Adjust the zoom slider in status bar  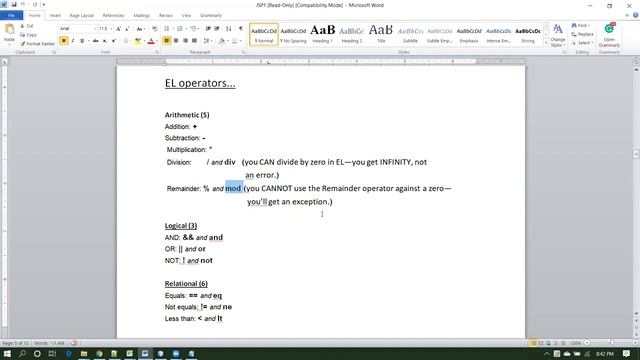pyautogui.click(x=611, y=343)
